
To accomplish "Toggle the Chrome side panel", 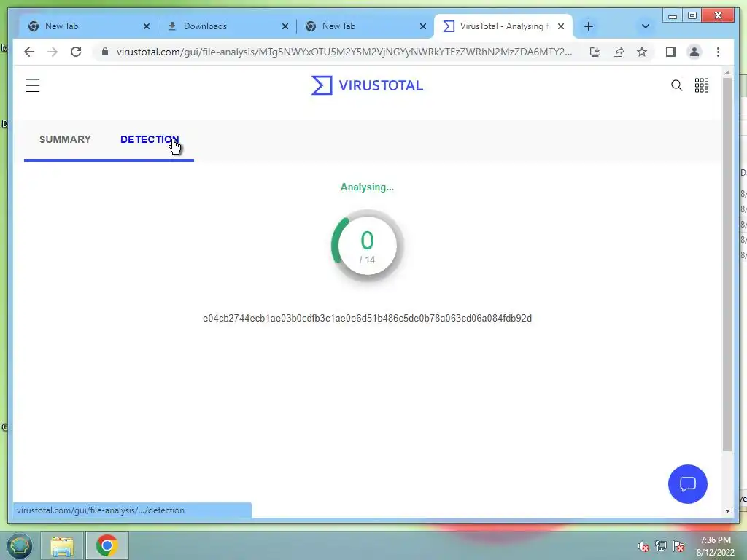I will pyautogui.click(x=671, y=52).
